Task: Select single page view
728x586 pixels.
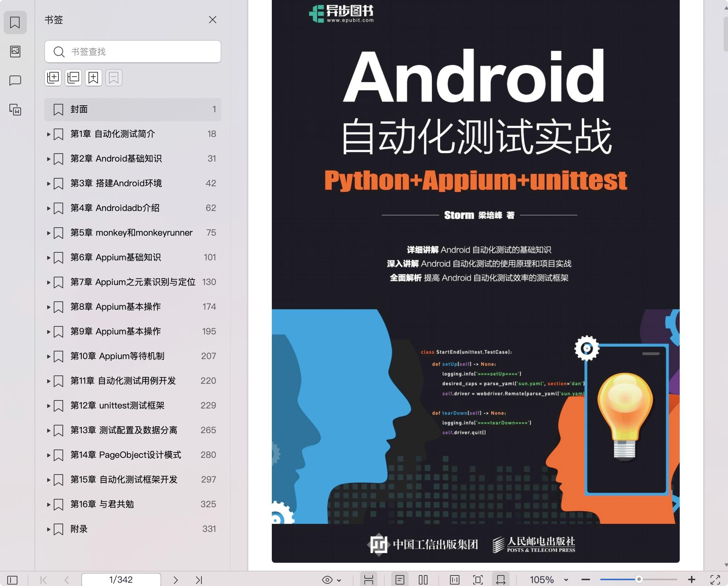Action: 400,580
